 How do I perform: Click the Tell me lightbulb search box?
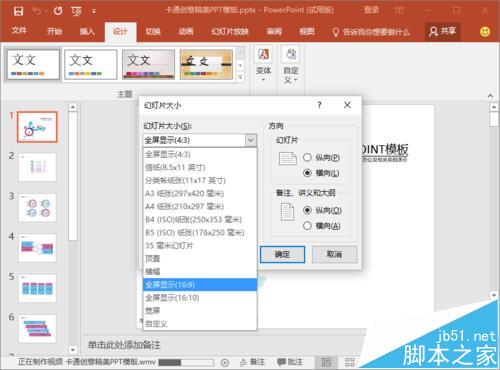click(371, 32)
